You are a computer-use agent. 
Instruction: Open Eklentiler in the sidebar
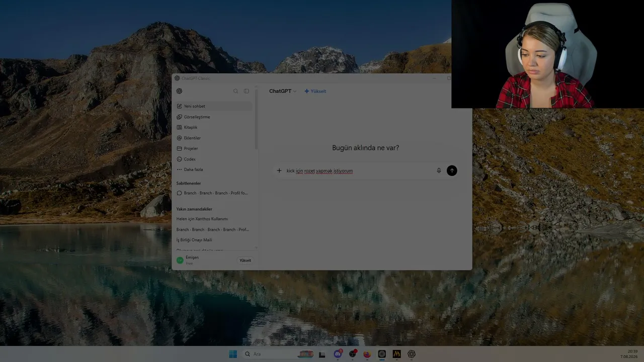(214, 138)
